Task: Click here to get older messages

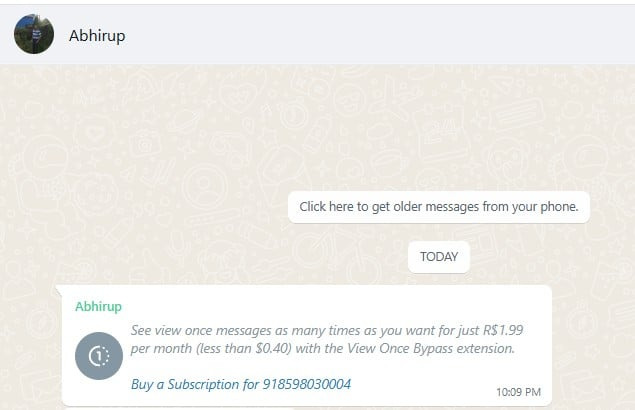Action: click(439, 207)
